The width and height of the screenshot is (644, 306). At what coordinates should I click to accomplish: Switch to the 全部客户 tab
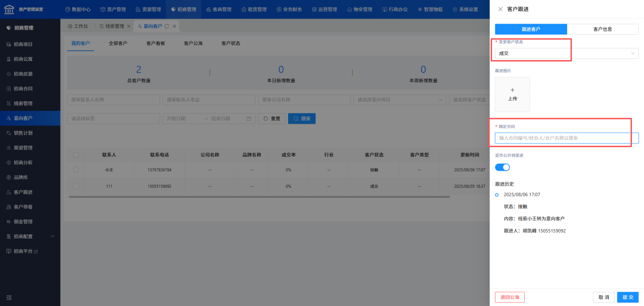pos(118,43)
